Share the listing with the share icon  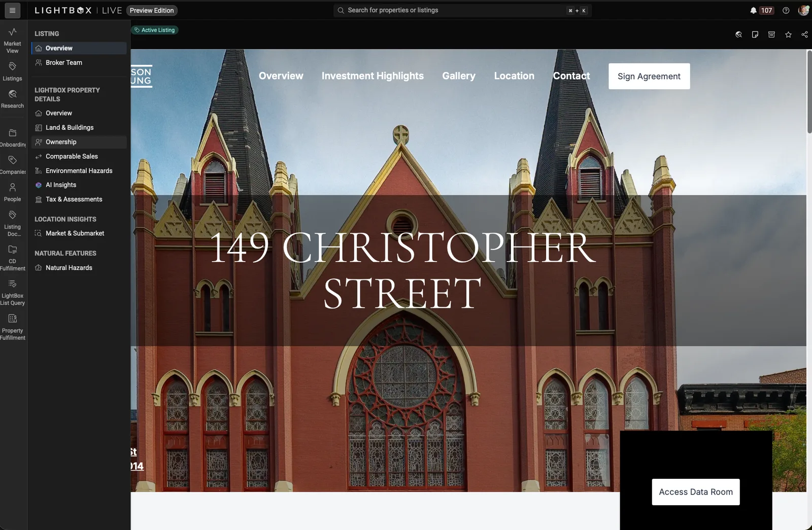click(x=804, y=34)
